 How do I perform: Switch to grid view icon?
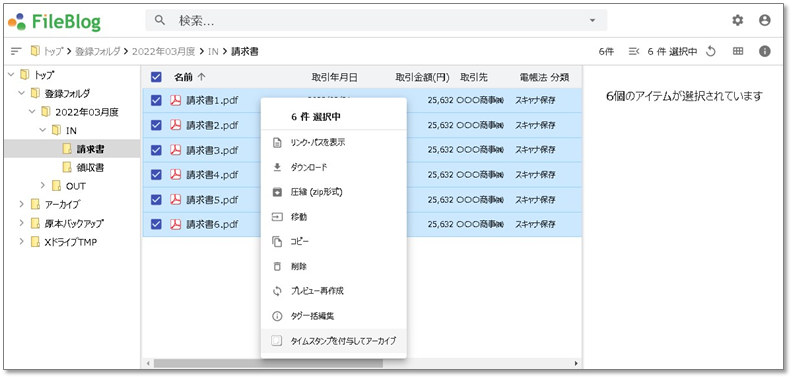tap(738, 51)
